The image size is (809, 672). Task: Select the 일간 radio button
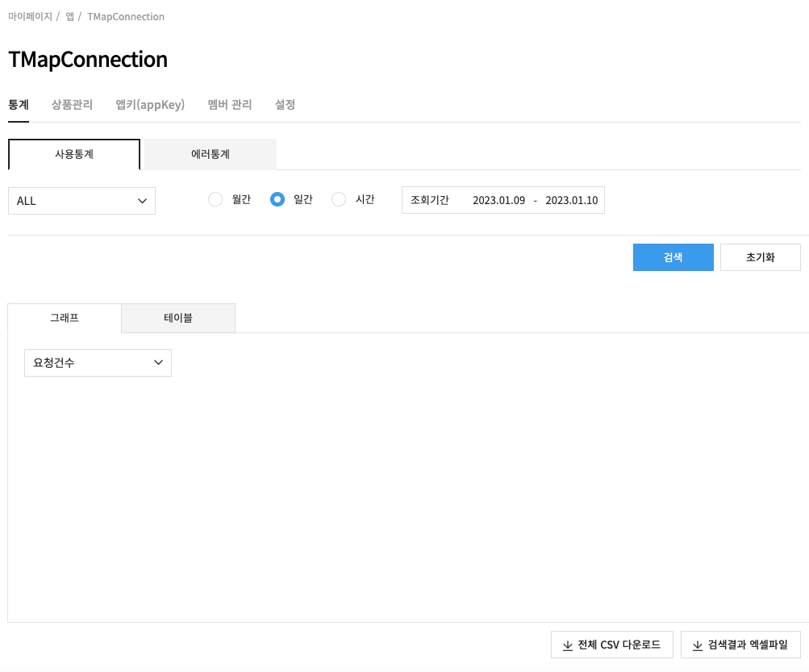point(277,199)
